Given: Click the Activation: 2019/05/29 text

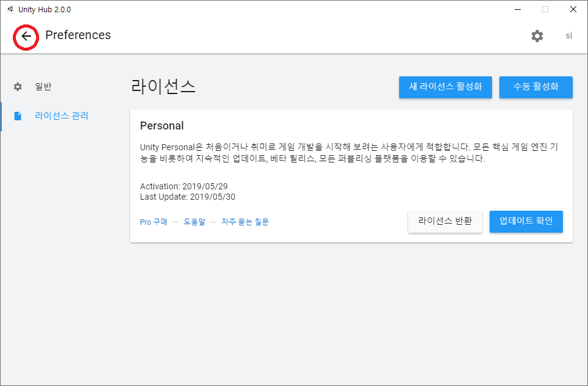Looking at the screenshot, I should (x=184, y=186).
